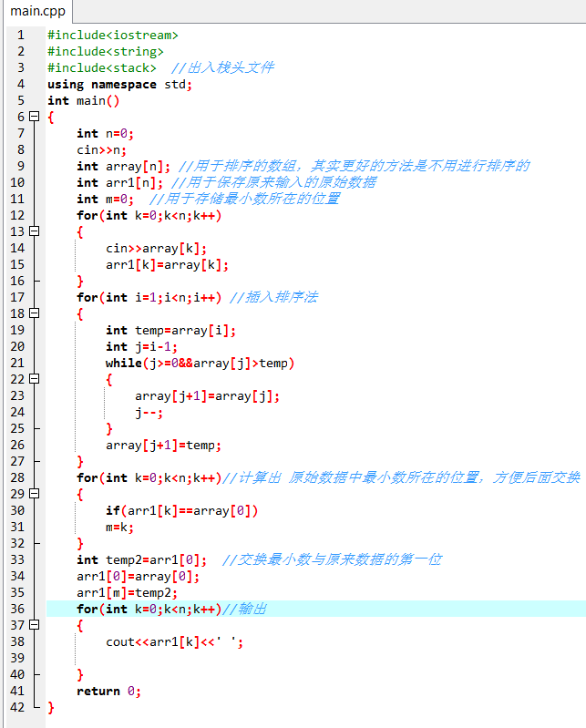Click the comment '//交换最小数与原来数据的第一位'

(332, 559)
